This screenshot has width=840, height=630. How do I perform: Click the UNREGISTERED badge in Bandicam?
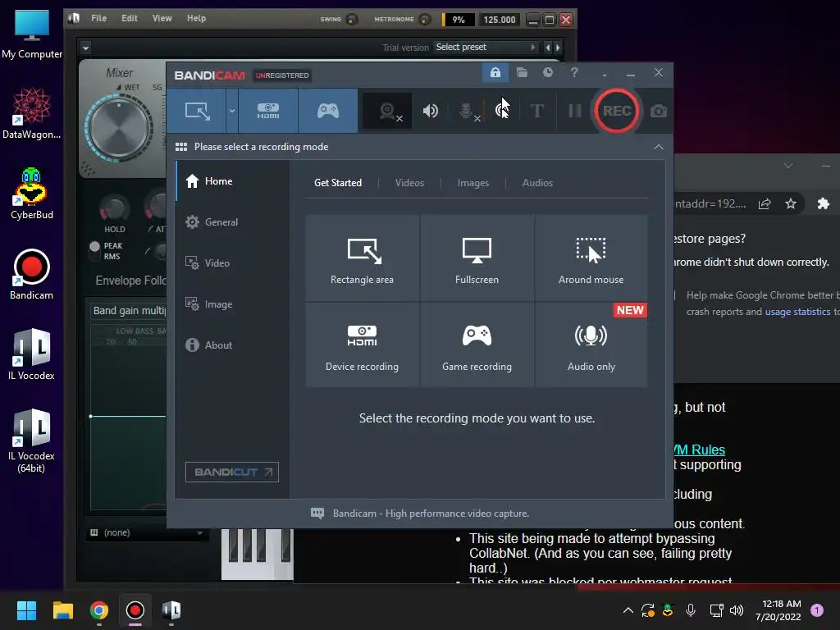(282, 75)
